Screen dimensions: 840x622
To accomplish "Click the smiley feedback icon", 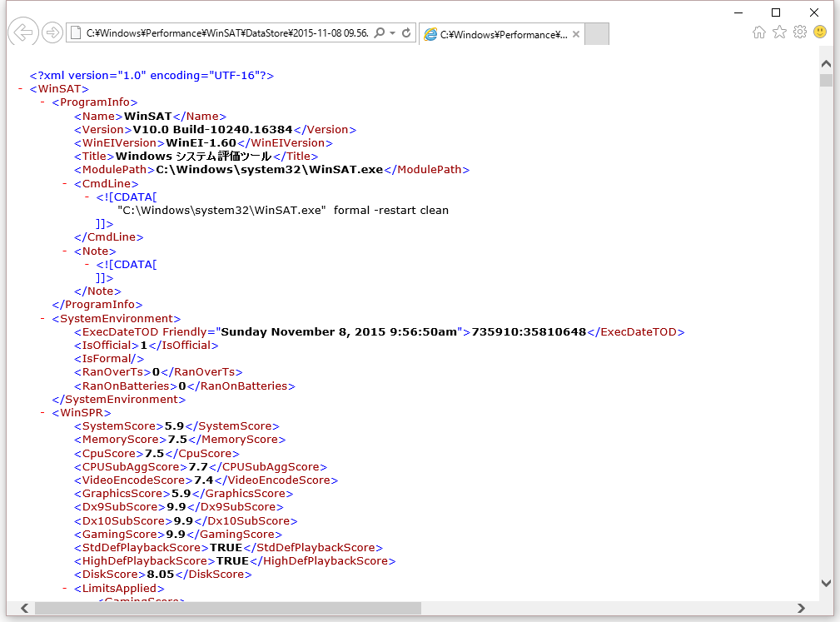I will tap(820, 32).
